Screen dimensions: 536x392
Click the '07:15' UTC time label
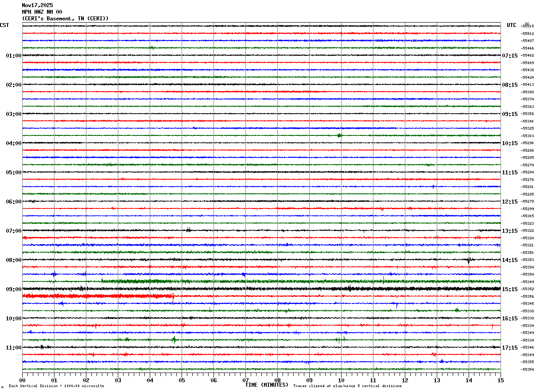pos(510,56)
